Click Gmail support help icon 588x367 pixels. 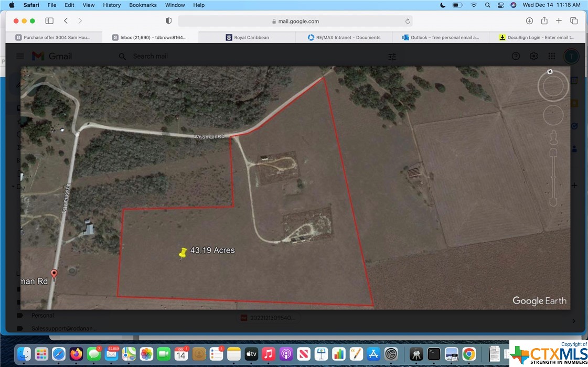[x=516, y=56]
